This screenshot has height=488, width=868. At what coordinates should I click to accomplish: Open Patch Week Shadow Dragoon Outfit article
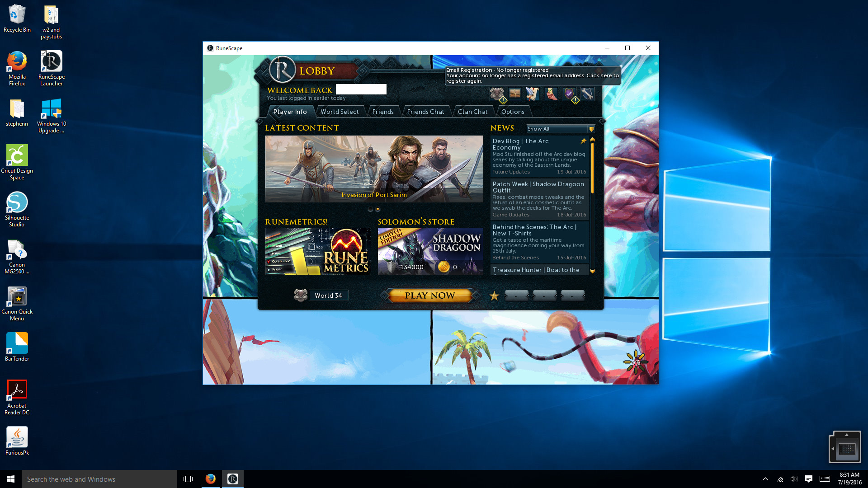tap(539, 199)
